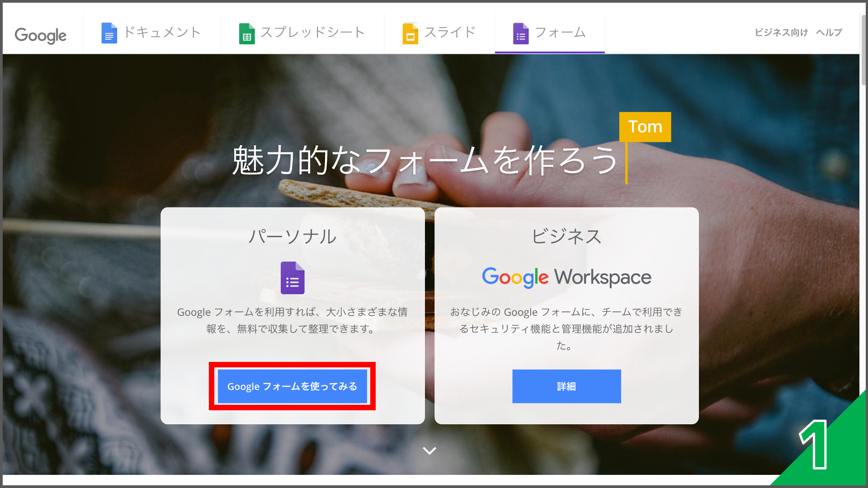Click the Forms icon in パーソナル card

292,278
